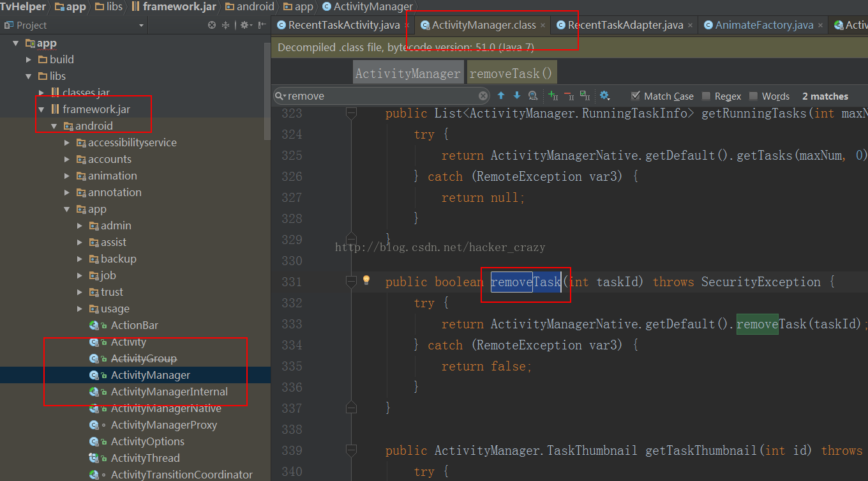Image resolution: width=868 pixels, height=481 pixels.
Task: Select ActivityTransitionCoordinator in project tree
Action: 181,475
